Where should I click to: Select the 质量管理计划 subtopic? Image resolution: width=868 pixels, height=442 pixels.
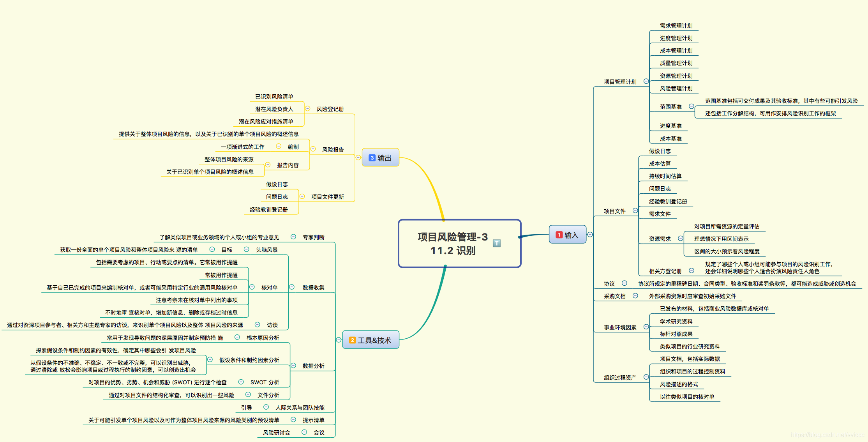(x=676, y=63)
